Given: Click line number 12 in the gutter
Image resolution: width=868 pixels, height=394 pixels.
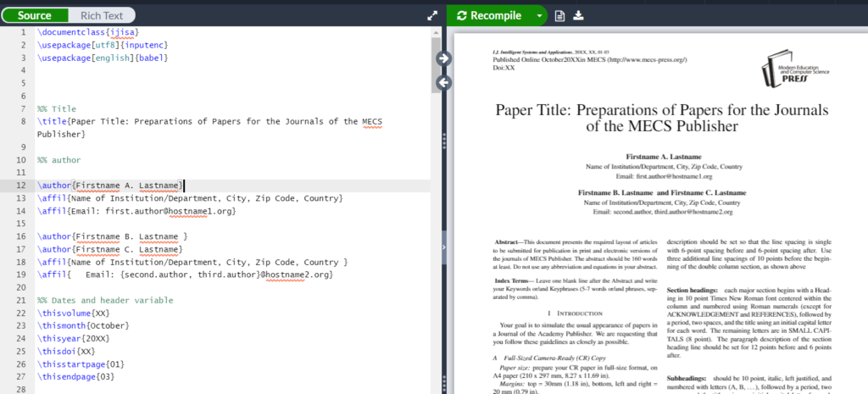Looking at the screenshot, I should coord(19,186).
